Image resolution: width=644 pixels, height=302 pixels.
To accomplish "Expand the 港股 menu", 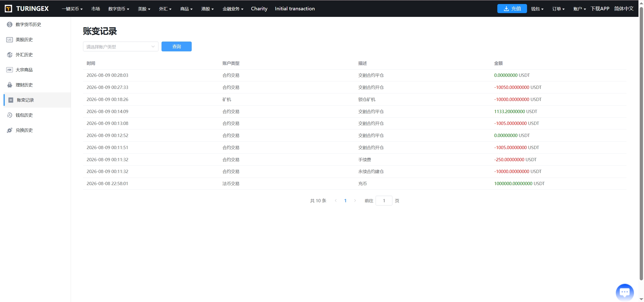I will 208,9.
